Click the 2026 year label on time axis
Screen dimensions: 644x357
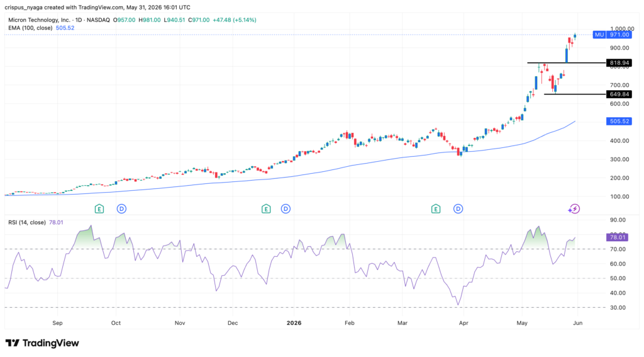coord(294,323)
